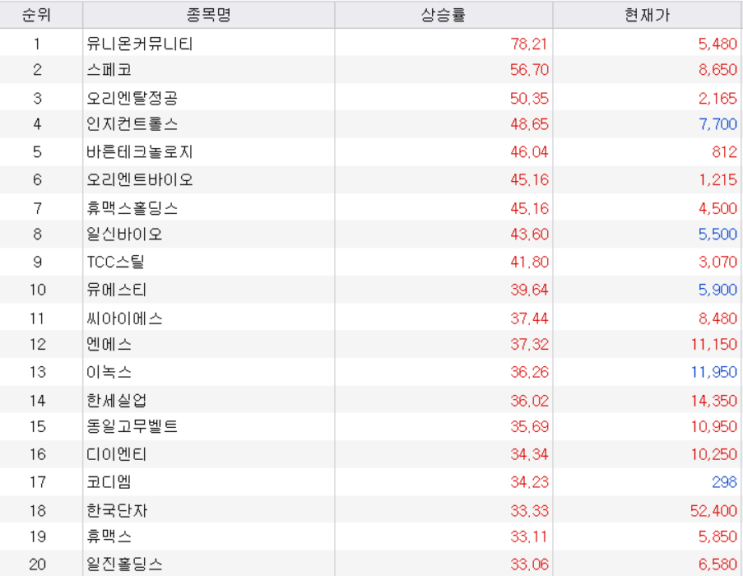Image resolution: width=743 pixels, height=576 pixels.
Task: Open 유에스티 entry
Action: pos(117,289)
